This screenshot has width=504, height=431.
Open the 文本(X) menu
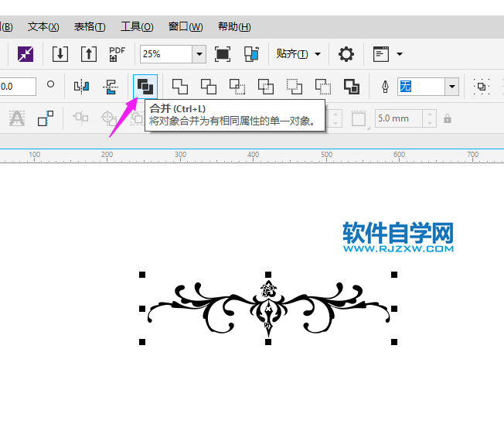point(43,27)
